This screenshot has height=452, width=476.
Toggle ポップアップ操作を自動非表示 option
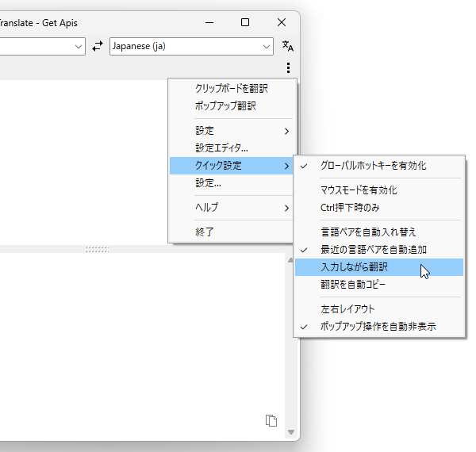point(379,327)
